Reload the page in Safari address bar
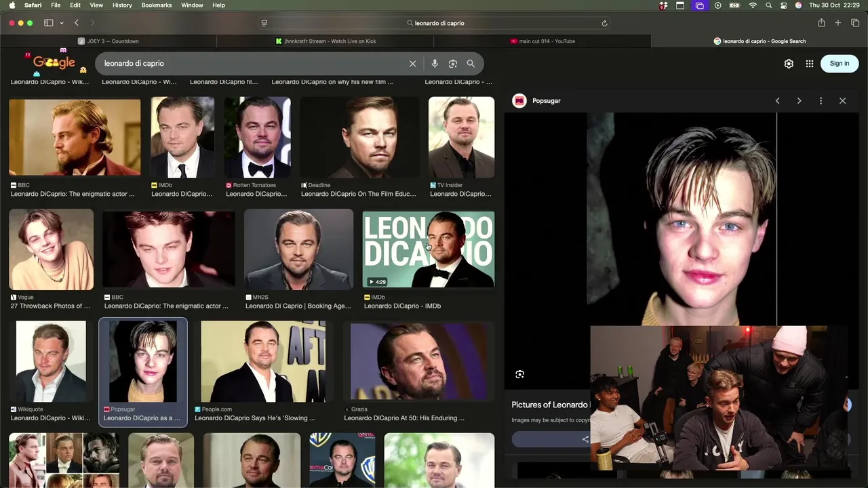The width and height of the screenshot is (868, 488). pyautogui.click(x=604, y=23)
